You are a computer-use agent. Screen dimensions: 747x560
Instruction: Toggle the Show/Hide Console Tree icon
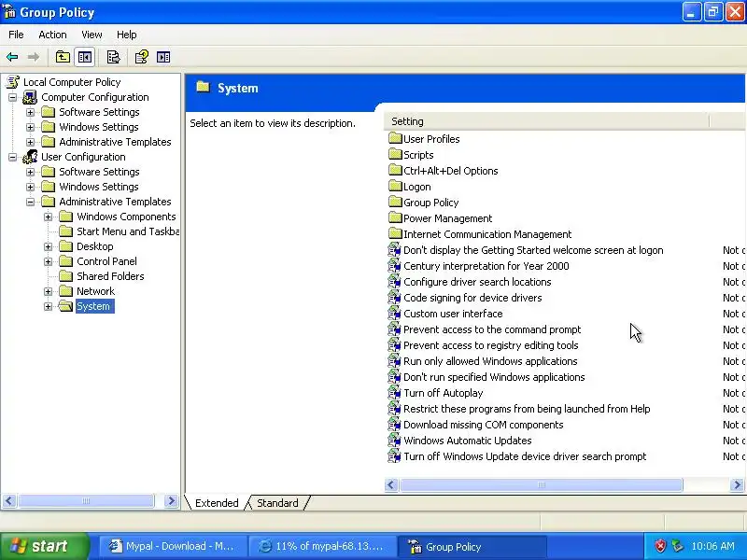(x=85, y=57)
